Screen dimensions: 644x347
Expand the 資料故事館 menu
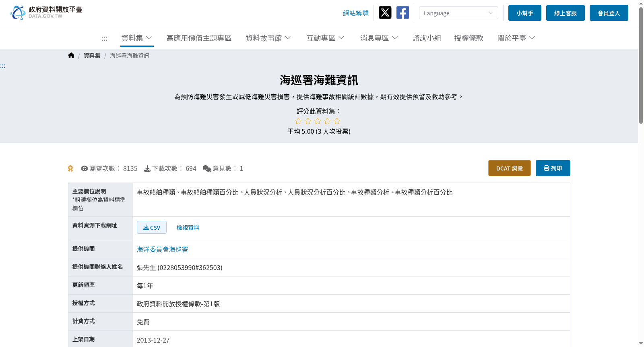268,38
